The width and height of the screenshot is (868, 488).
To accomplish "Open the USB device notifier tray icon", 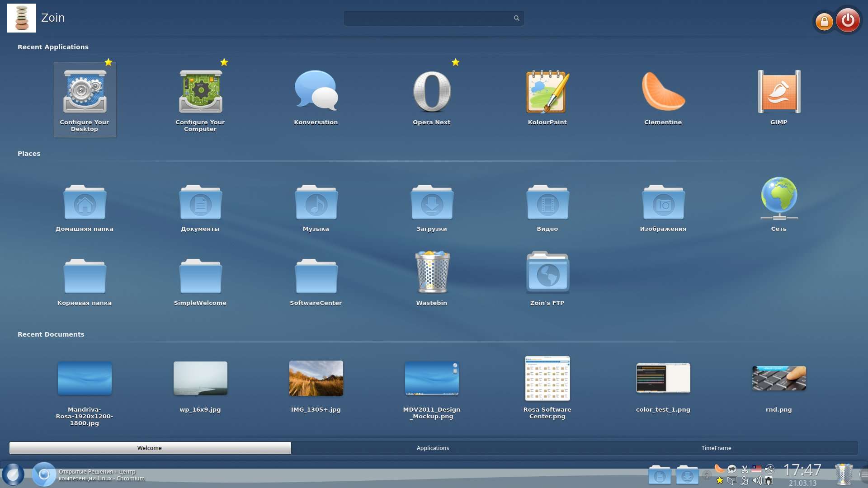I will click(770, 469).
